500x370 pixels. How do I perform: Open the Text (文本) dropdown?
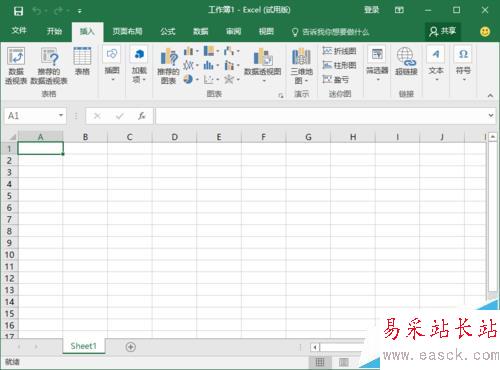click(436, 64)
